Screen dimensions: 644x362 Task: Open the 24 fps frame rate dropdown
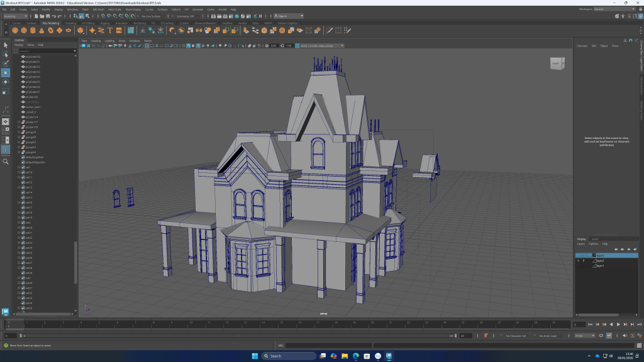(586, 336)
